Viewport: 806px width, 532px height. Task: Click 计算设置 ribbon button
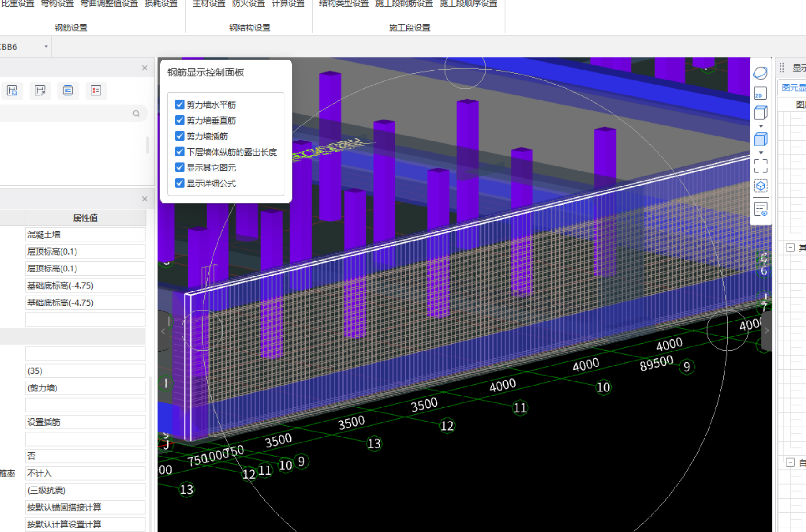click(288, 4)
